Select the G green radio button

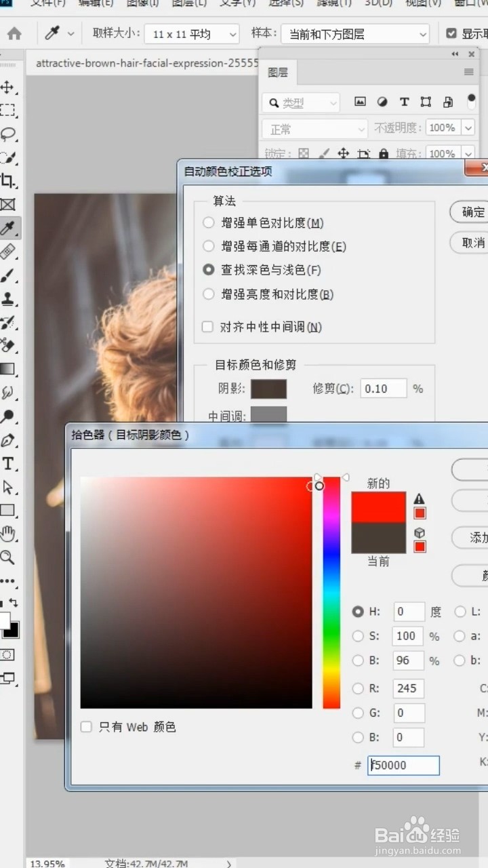point(358,713)
